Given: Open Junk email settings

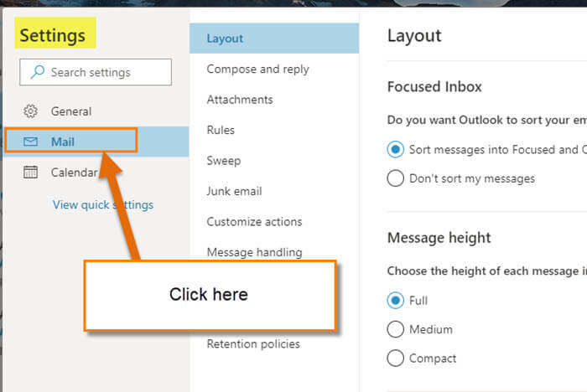Looking at the screenshot, I should pyautogui.click(x=234, y=191).
